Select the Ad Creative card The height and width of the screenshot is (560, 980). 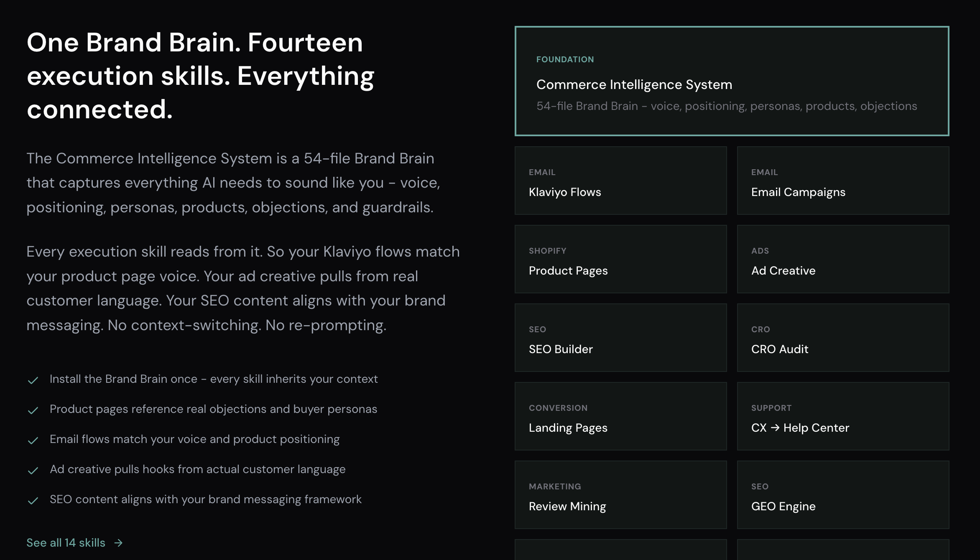[x=843, y=259]
